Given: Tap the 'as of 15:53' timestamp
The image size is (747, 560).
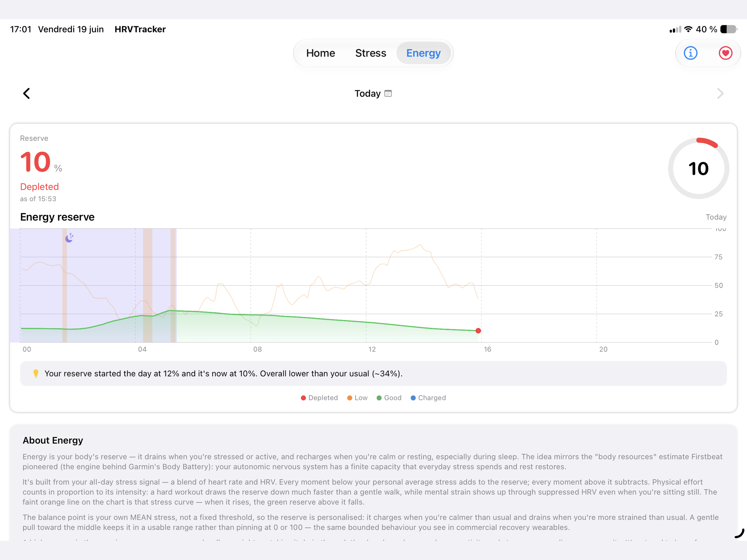Looking at the screenshot, I should coord(38,199).
